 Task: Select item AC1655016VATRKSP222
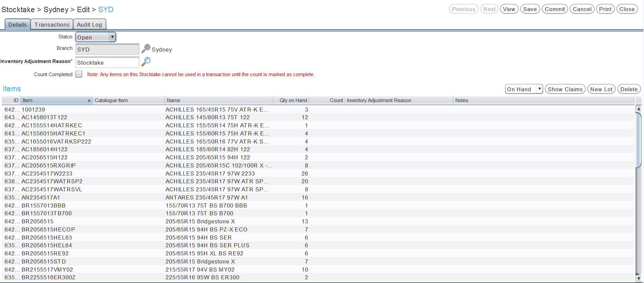click(x=318, y=141)
